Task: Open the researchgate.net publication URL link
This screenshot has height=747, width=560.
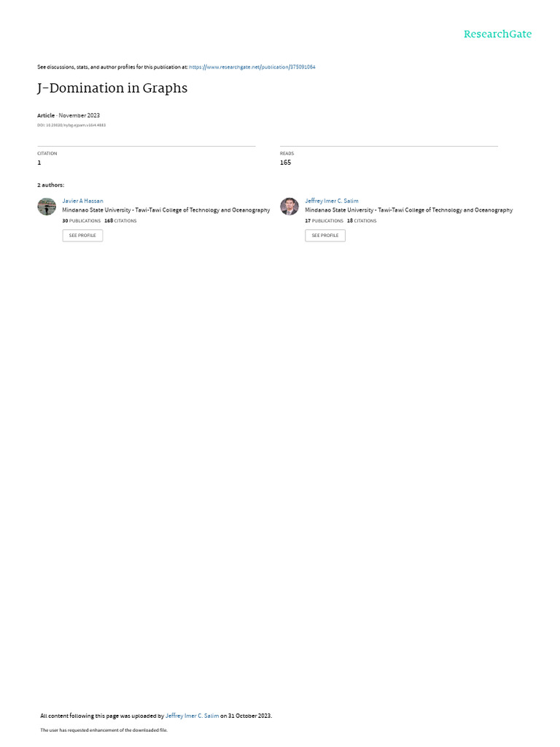Action: click(x=252, y=67)
